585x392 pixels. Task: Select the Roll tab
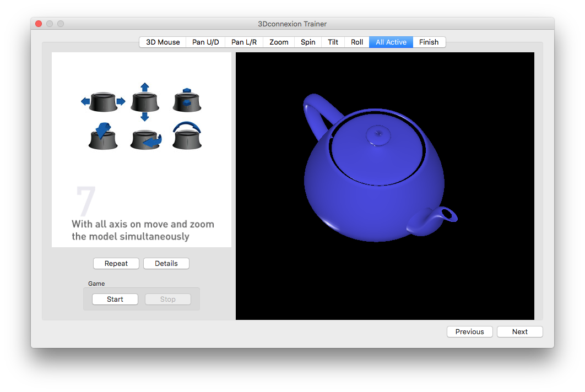point(357,42)
